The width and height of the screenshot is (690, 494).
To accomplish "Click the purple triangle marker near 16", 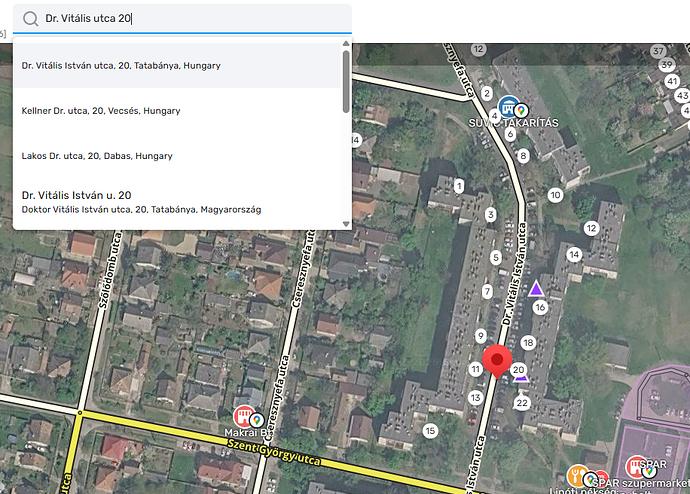I will coord(536,289).
